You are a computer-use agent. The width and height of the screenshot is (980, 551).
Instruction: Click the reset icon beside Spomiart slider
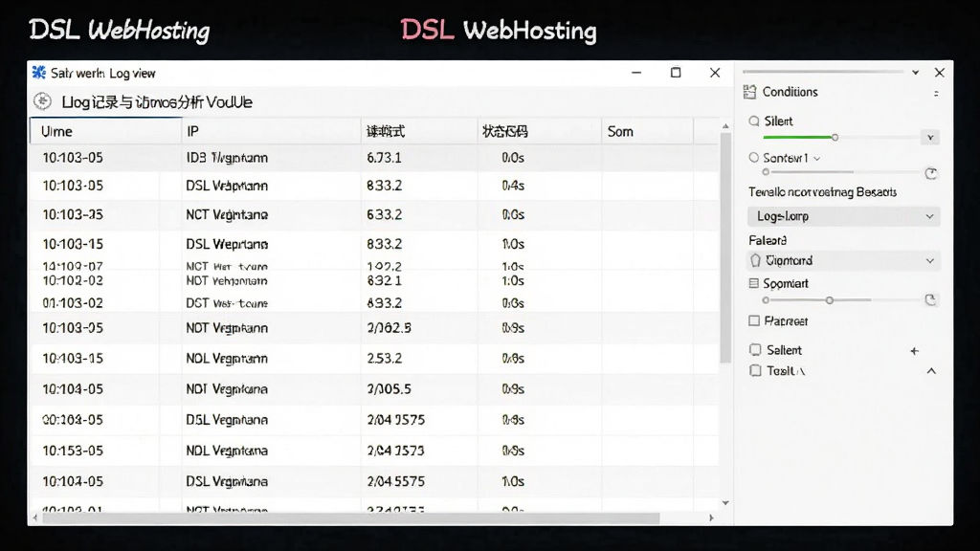tap(930, 299)
